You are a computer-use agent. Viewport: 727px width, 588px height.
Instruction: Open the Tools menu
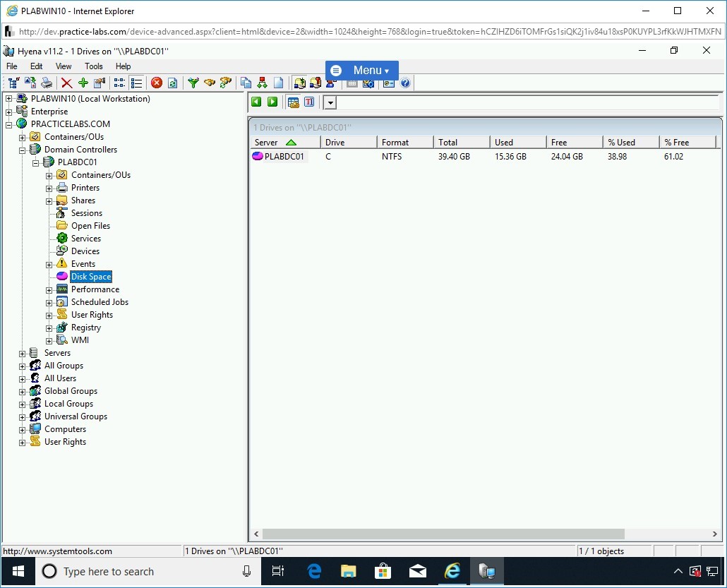(94, 66)
